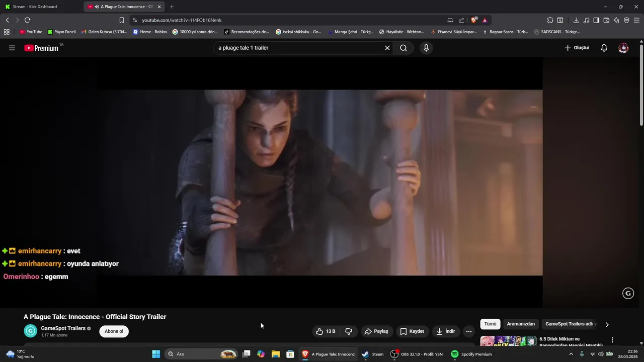Select the Tümü filter chip
Viewport: 644px width, 362px height.
(490, 324)
